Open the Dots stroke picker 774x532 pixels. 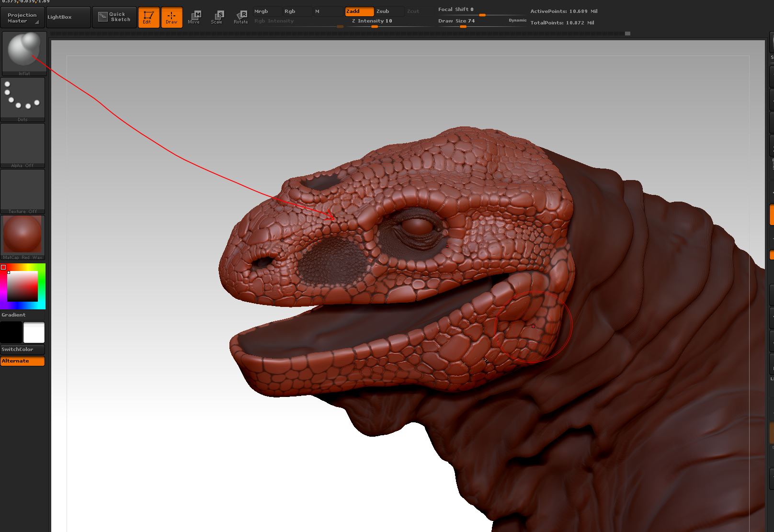click(x=23, y=100)
